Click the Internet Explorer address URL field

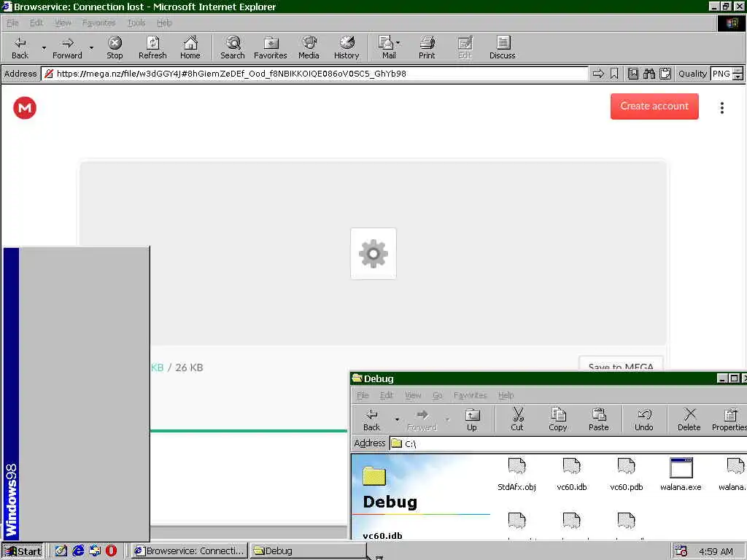tap(314, 74)
